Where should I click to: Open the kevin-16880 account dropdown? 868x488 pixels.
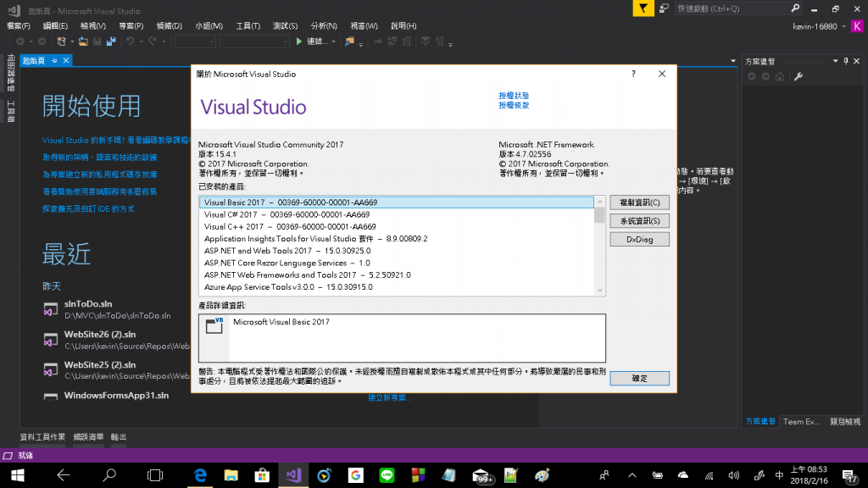coord(843,26)
